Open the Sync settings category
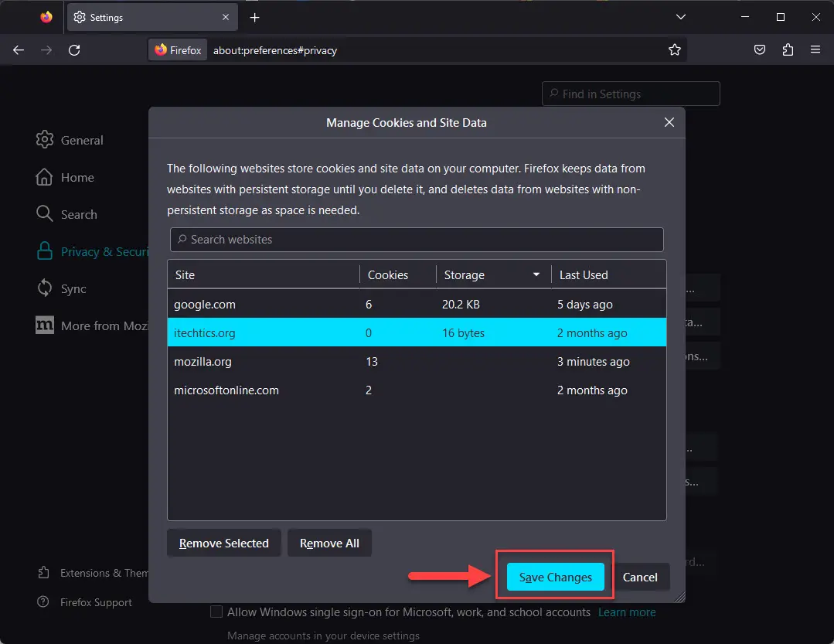The height and width of the screenshot is (644, 834). (60, 289)
